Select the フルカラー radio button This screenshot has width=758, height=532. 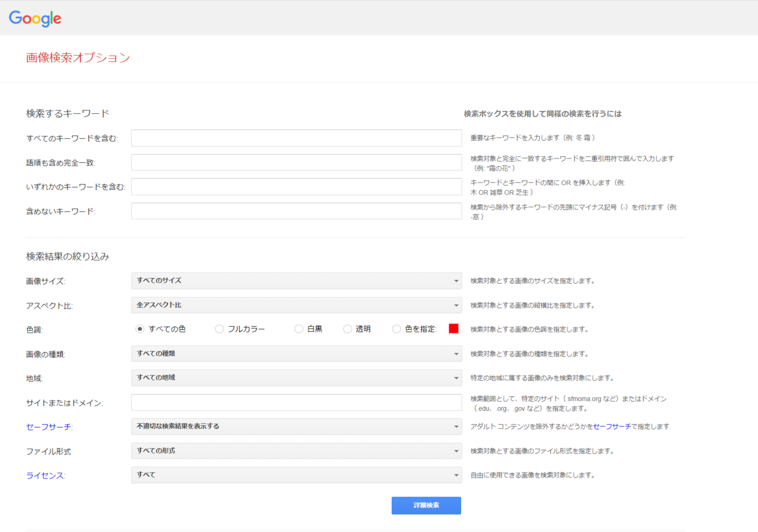pos(219,329)
